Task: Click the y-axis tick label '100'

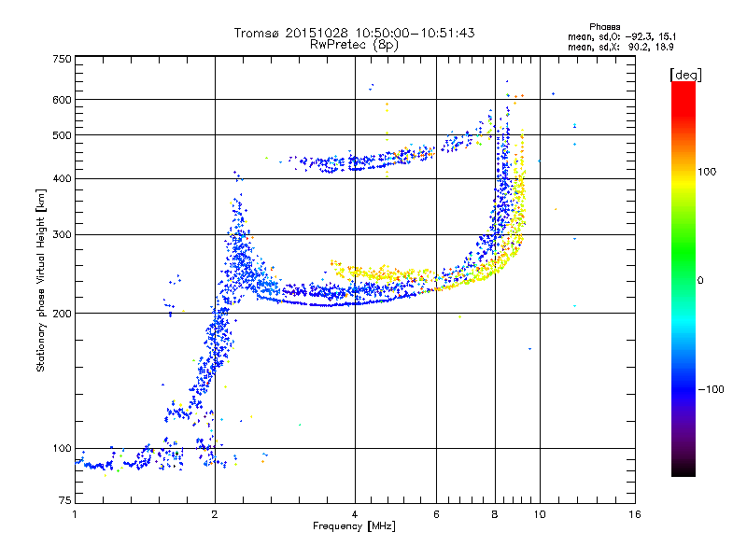Action: pos(63,448)
